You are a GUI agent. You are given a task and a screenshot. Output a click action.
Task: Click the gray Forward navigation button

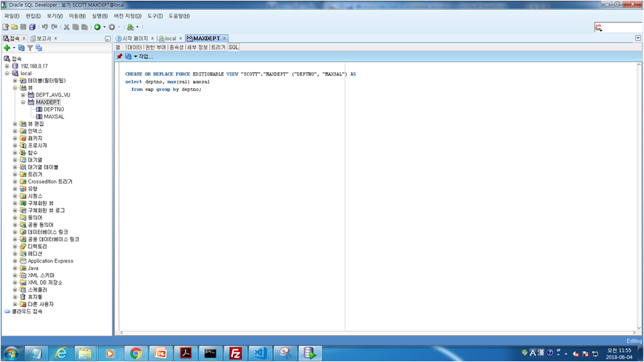point(112,27)
